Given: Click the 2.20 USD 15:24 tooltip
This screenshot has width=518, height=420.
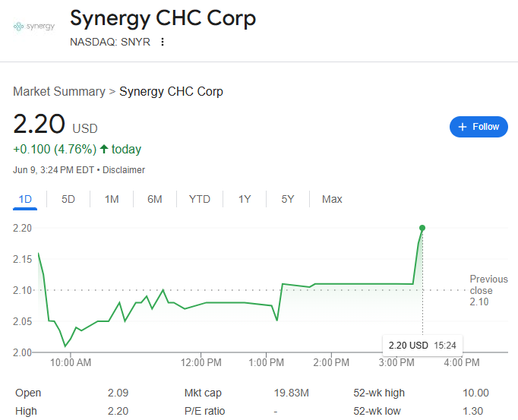Looking at the screenshot, I should click(x=422, y=346).
